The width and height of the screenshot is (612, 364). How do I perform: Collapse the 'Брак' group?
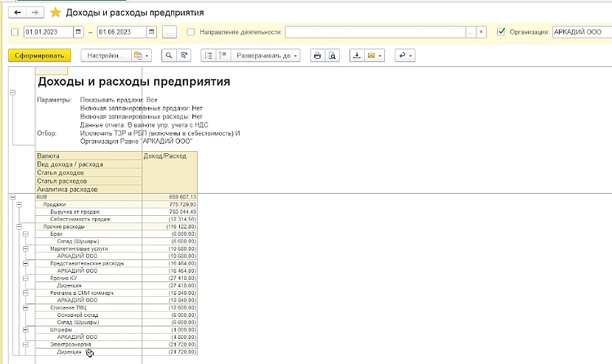(x=25, y=234)
